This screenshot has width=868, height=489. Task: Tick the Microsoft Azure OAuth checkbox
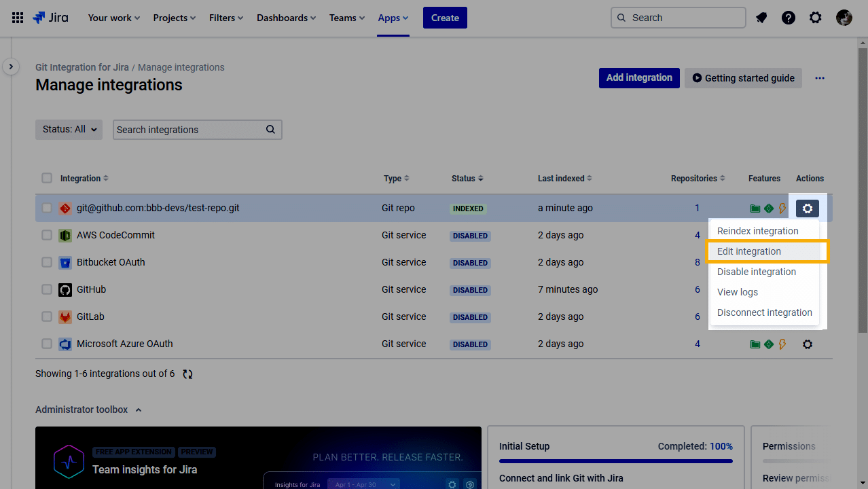tap(47, 344)
